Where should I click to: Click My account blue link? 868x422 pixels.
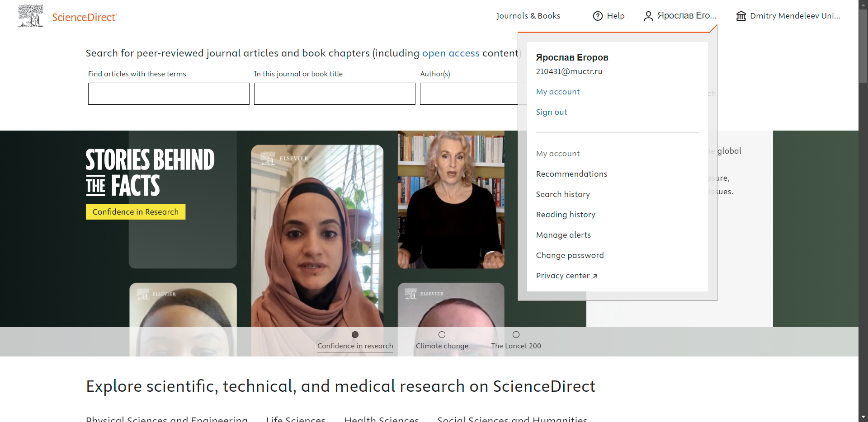tap(557, 92)
